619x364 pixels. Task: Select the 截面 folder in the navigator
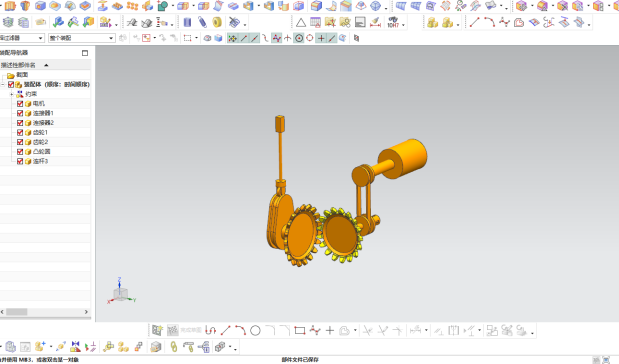(x=22, y=75)
